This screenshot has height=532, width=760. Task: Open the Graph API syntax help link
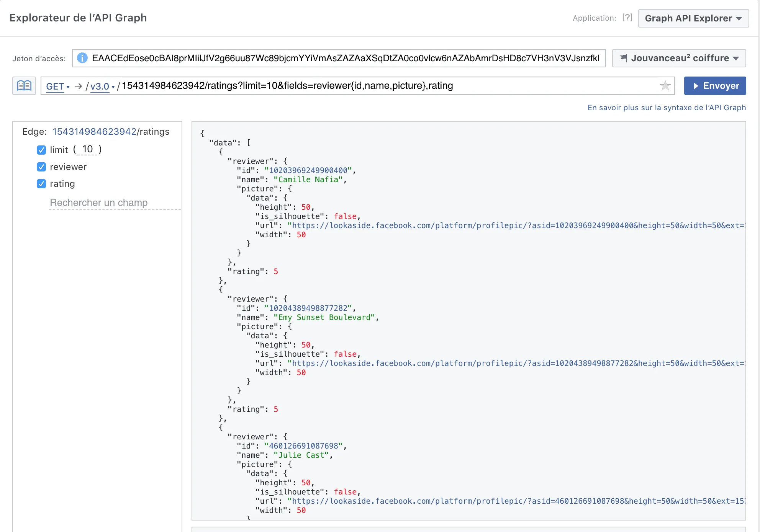coord(667,108)
